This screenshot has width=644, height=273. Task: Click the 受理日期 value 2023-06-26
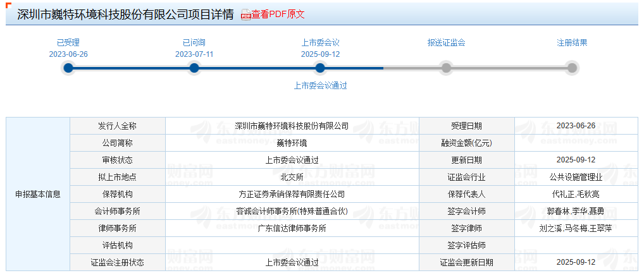(576, 126)
